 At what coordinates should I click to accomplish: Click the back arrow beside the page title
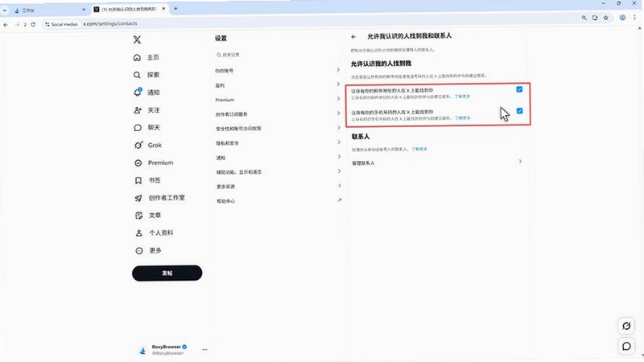coord(353,36)
